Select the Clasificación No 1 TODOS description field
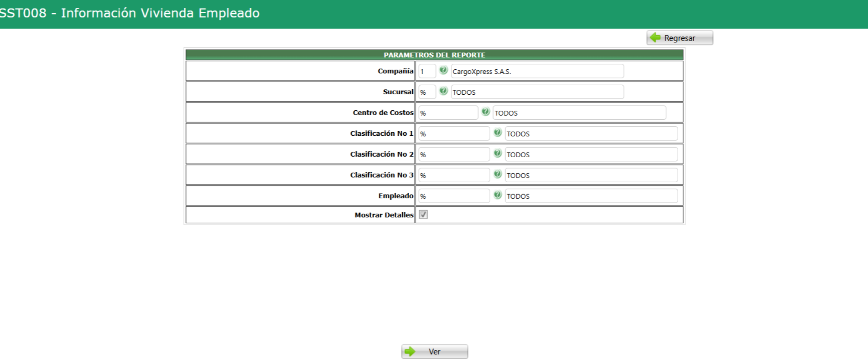Image resolution: width=868 pixels, height=364 pixels. [x=591, y=134]
